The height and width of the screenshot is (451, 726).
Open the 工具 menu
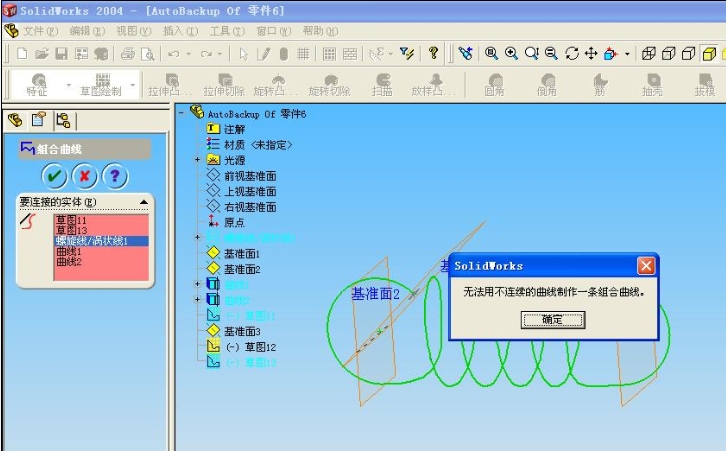(x=227, y=31)
